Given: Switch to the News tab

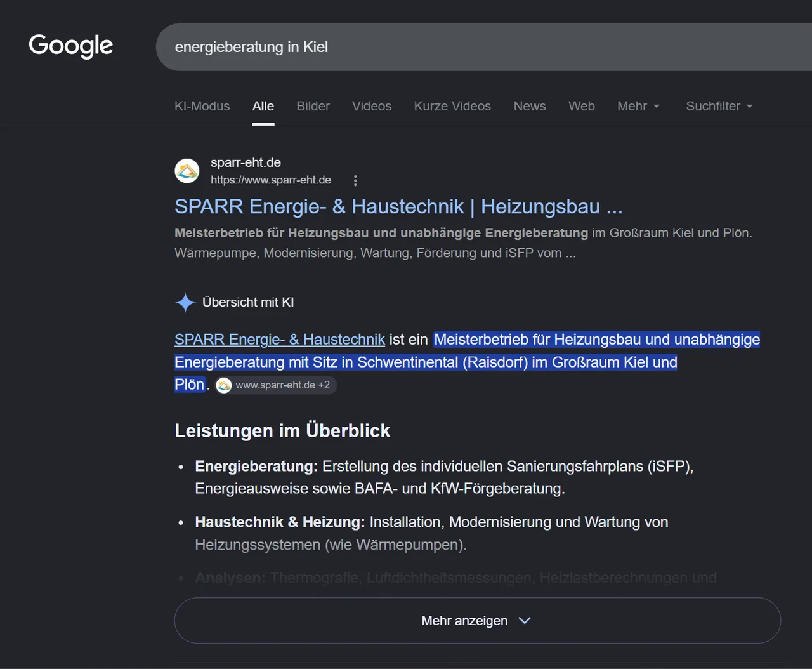Looking at the screenshot, I should [x=530, y=106].
